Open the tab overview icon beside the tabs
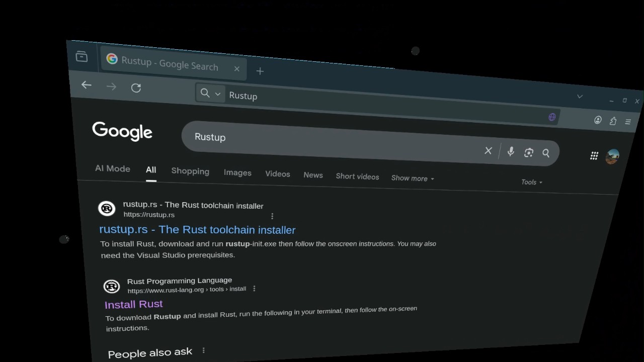The image size is (644, 362). click(x=82, y=56)
